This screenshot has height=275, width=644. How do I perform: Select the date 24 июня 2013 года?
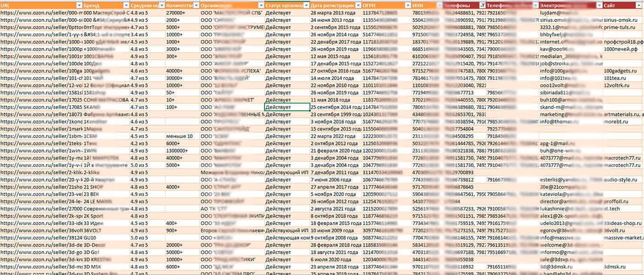point(336,20)
